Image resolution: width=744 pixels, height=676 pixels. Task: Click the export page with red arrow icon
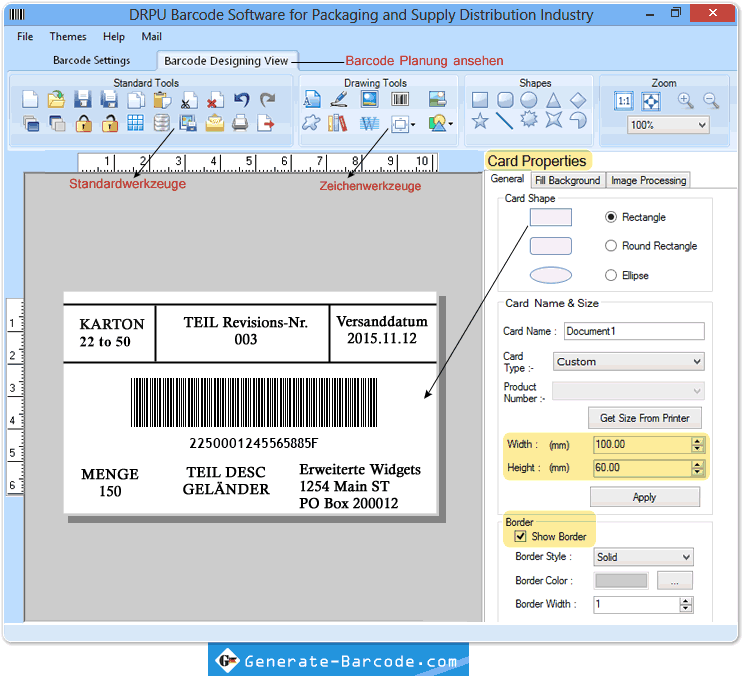(266, 124)
